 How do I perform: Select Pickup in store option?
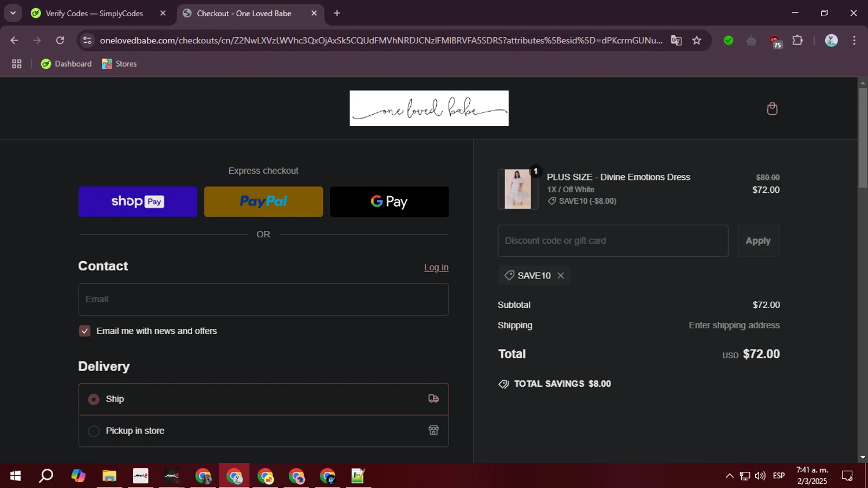click(x=263, y=431)
